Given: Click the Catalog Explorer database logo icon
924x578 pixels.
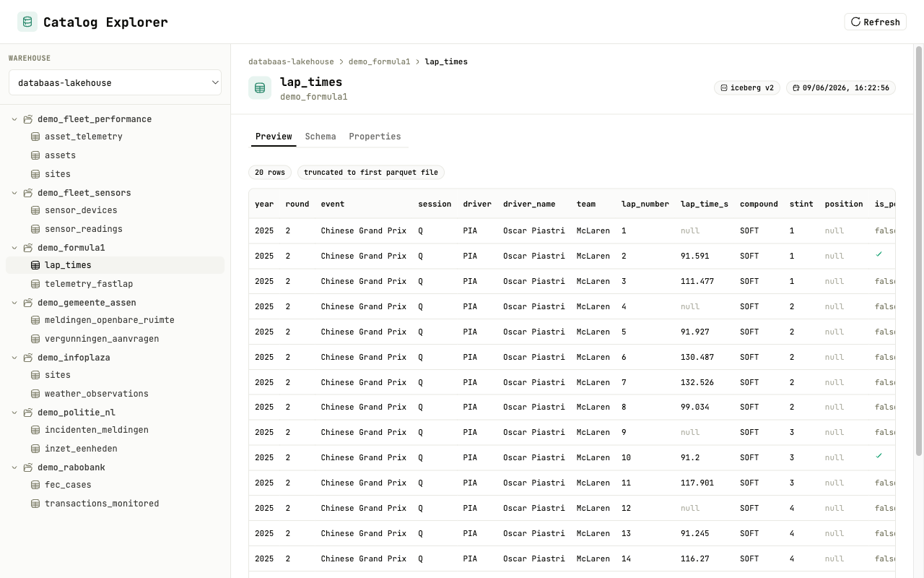Looking at the screenshot, I should [x=27, y=22].
